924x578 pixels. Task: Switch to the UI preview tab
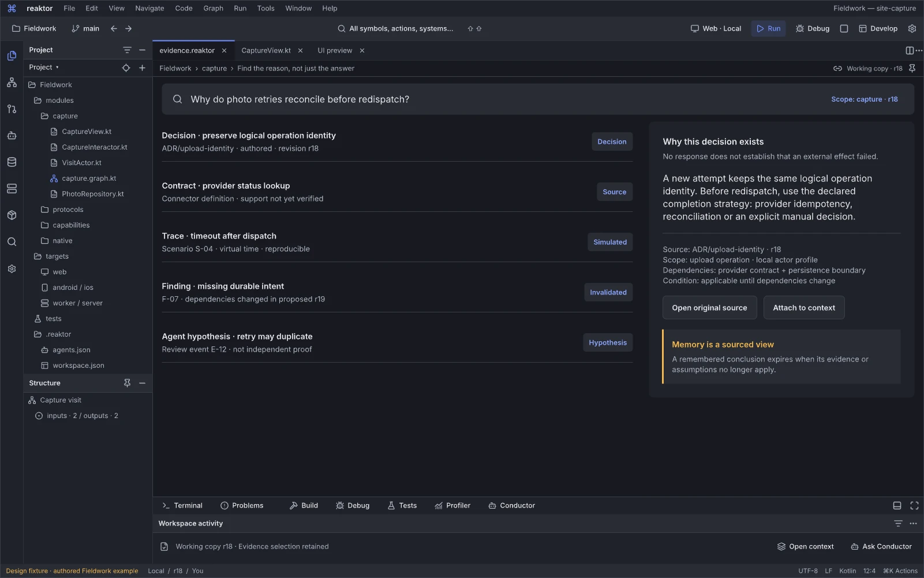tap(335, 51)
